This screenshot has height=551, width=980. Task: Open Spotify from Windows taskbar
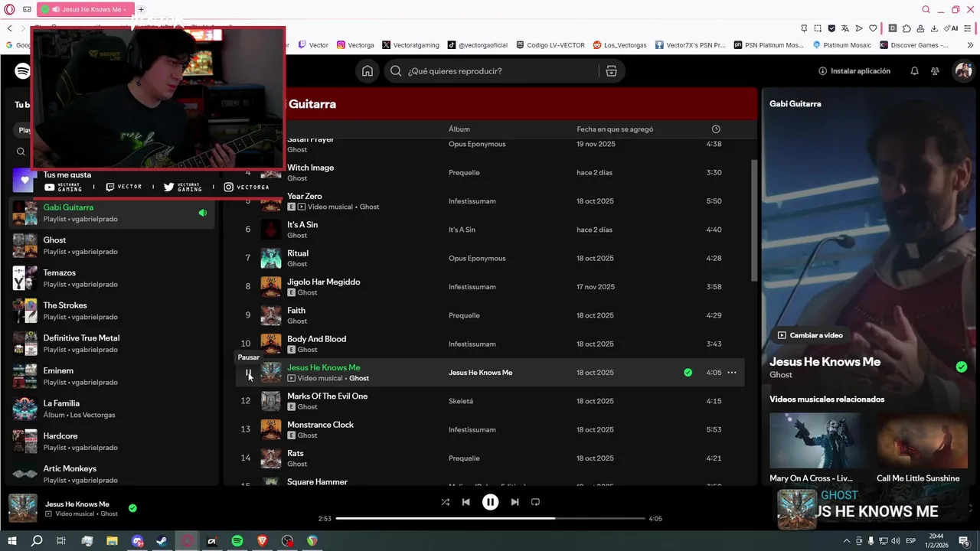[237, 540]
